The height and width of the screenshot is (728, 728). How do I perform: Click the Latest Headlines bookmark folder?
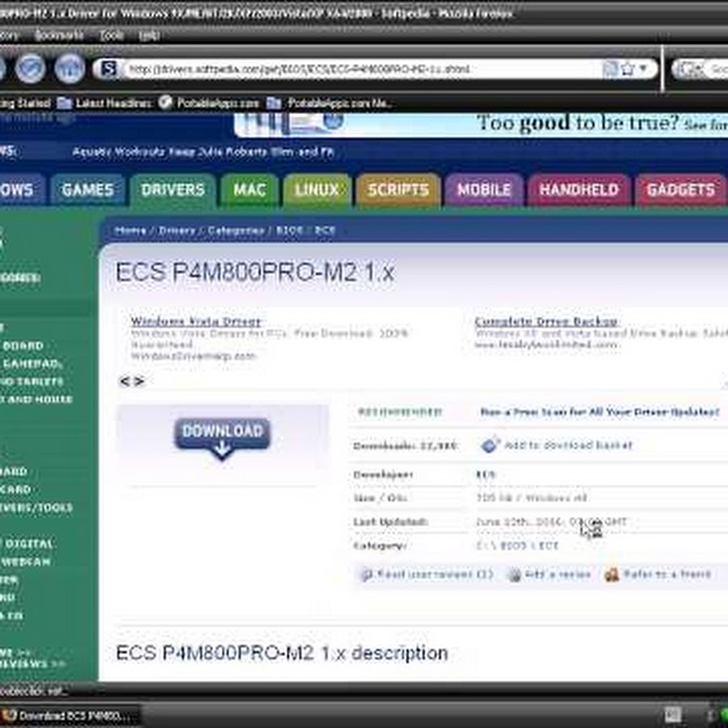(x=104, y=104)
